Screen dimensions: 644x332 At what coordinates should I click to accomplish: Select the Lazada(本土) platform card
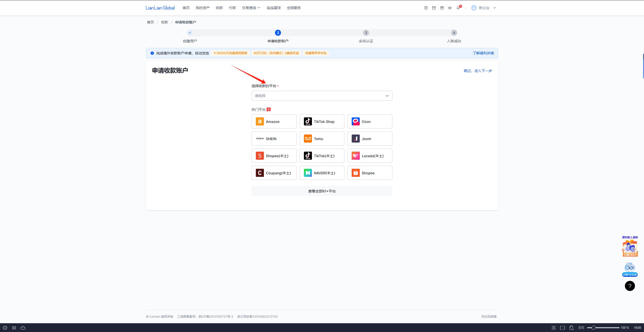(x=370, y=156)
